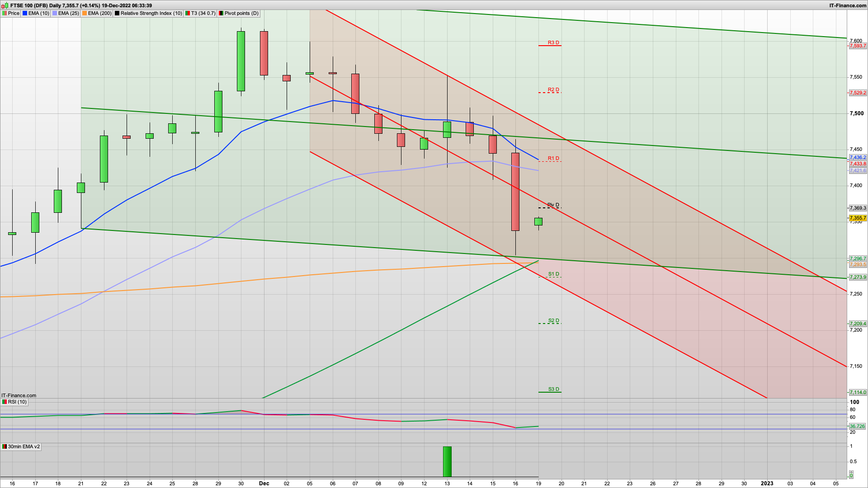Click the candlestick chart icon in the title bar
This screenshot has height=488, width=868.
[4, 6]
